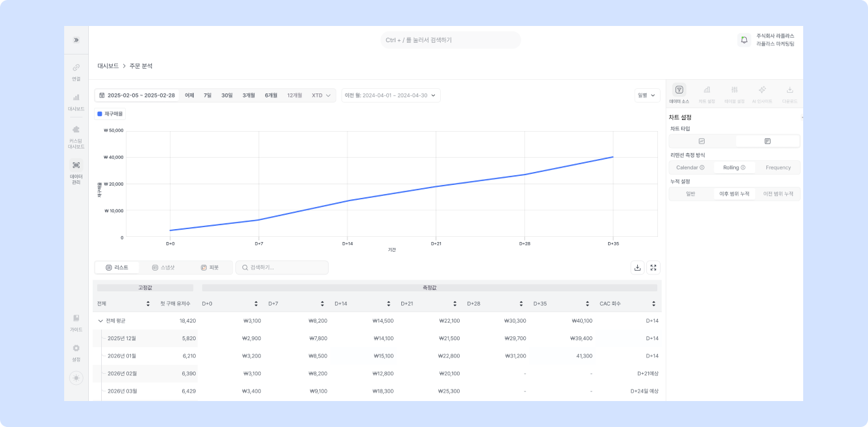
Task: Open the 커스텀 대시보드 sidebar icon
Action: [x=76, y=130]
